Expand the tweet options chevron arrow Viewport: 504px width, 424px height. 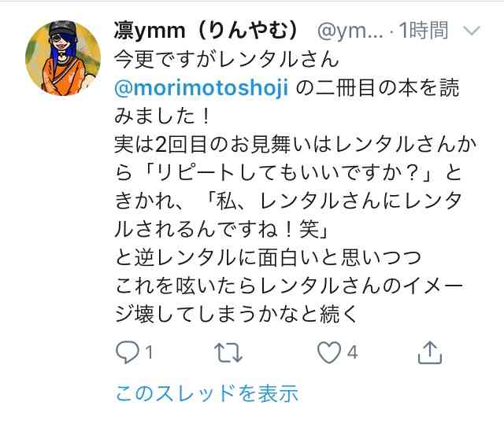click(x=472, y=31)
